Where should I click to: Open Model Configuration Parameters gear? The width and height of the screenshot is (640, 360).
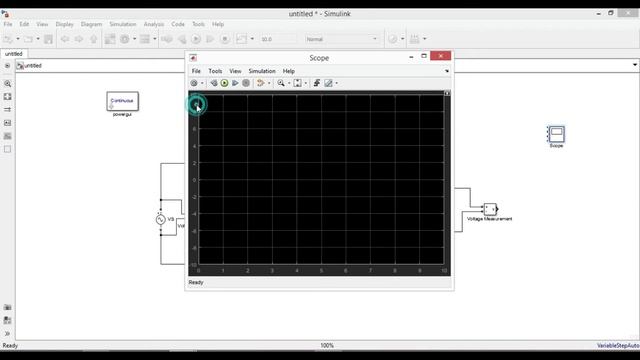(124, 39)
